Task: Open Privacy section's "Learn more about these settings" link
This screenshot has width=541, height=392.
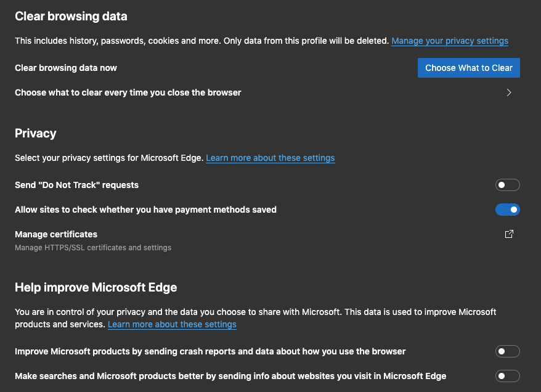Action: pos(270,158)
